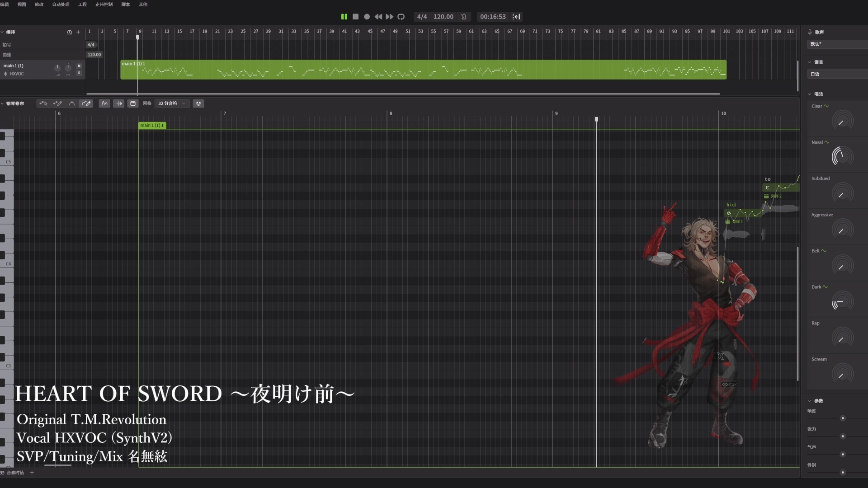Click the main 1 (1) 1 label in piano roll
The width and height of the screenshot is (868, 488).
(152, 125)
